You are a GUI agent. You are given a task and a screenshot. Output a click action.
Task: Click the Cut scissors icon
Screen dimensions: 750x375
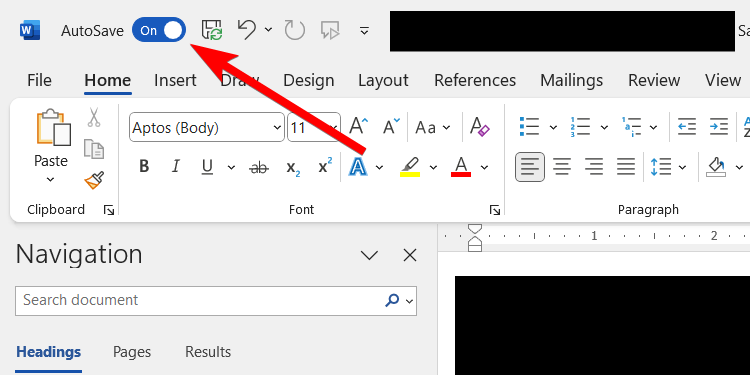click(94, 117)
